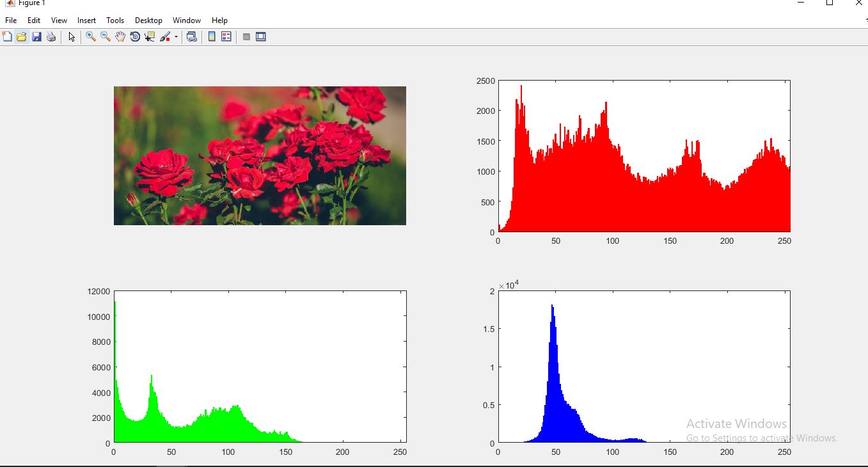Screen dimensions: 868x467
Task: Click the rose flowers image subplot
Action: pos(259,155)
